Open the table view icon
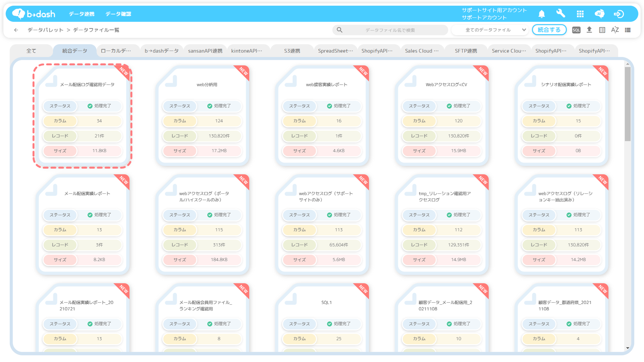The image size is (644, 362). (602, 30)
